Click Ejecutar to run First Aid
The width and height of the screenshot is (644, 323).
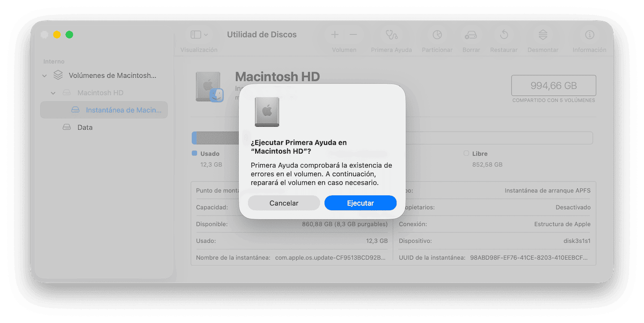[360, 203]
